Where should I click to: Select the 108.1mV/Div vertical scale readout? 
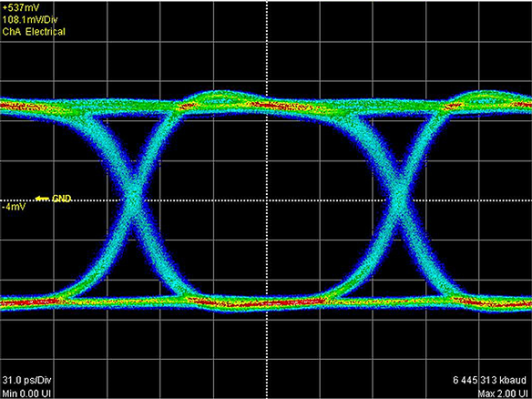coord(30,20)
